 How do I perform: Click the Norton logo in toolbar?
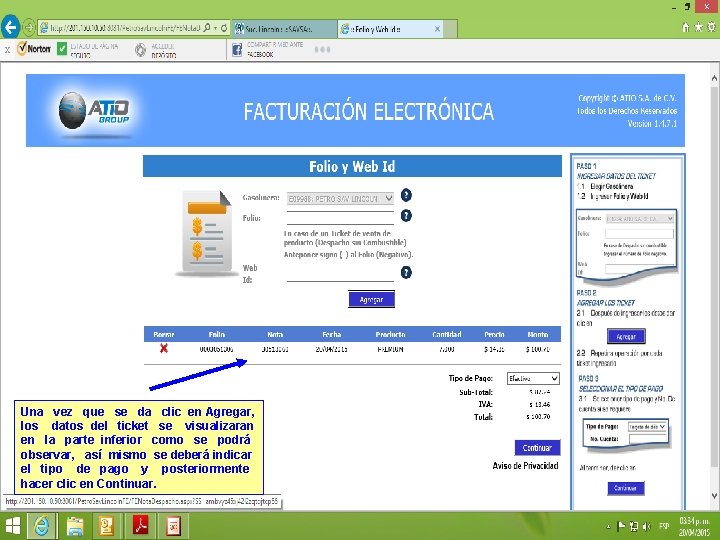point(34,49)
